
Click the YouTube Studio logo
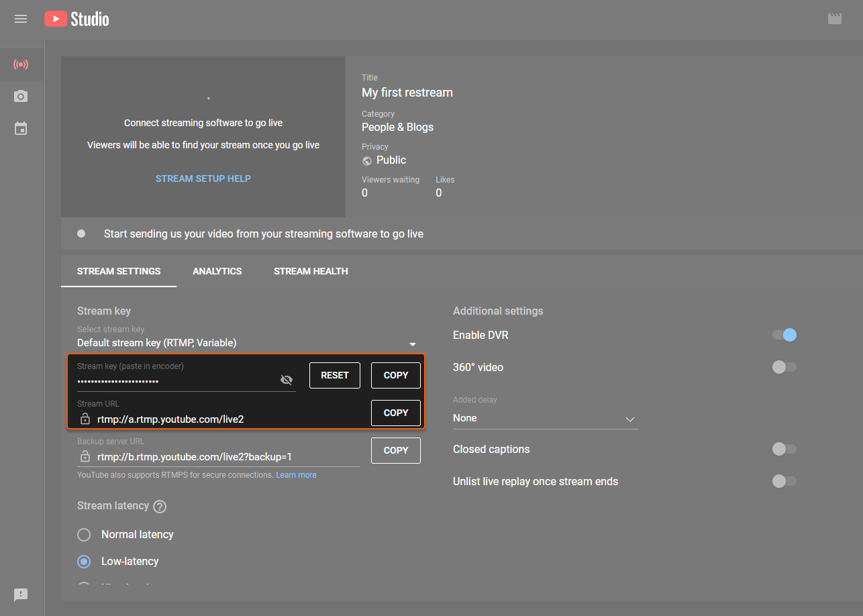point(76,18)
